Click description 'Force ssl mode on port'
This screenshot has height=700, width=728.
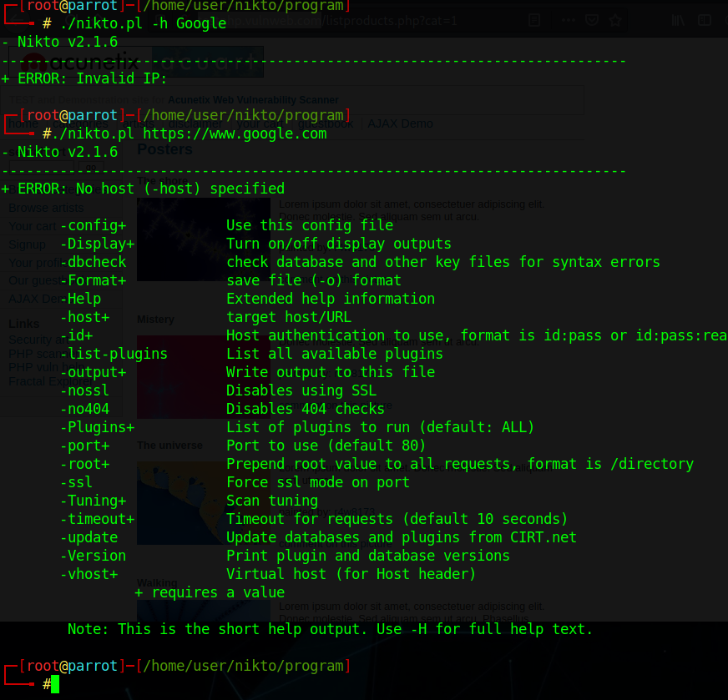tap(318, 482)
